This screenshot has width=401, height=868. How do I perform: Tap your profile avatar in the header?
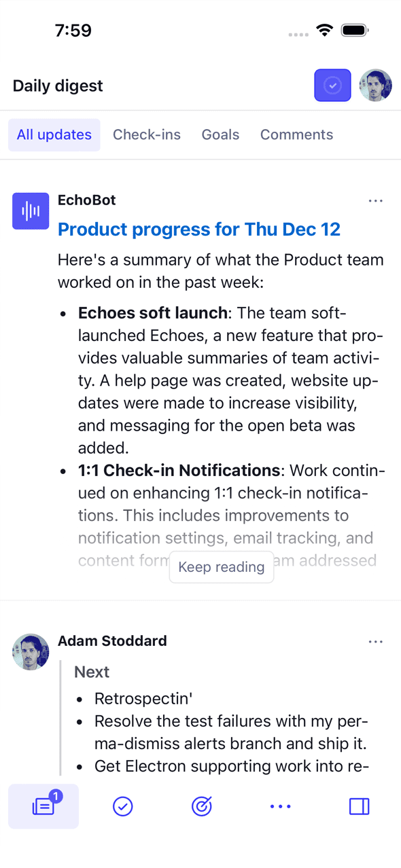click(376, 85)
